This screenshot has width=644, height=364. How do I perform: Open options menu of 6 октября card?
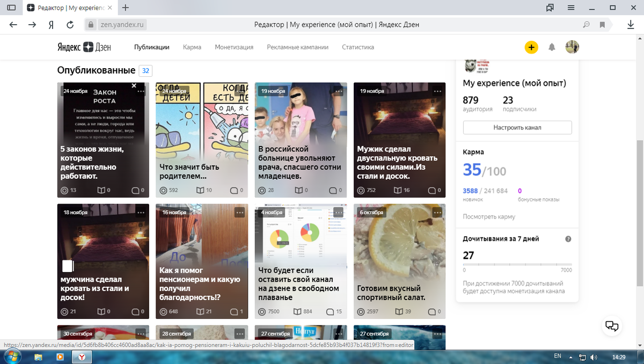click(437, 213)
